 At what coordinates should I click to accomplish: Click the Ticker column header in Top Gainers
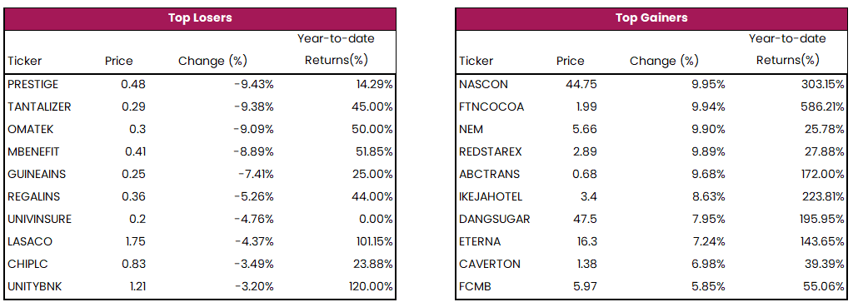(476, 61)
